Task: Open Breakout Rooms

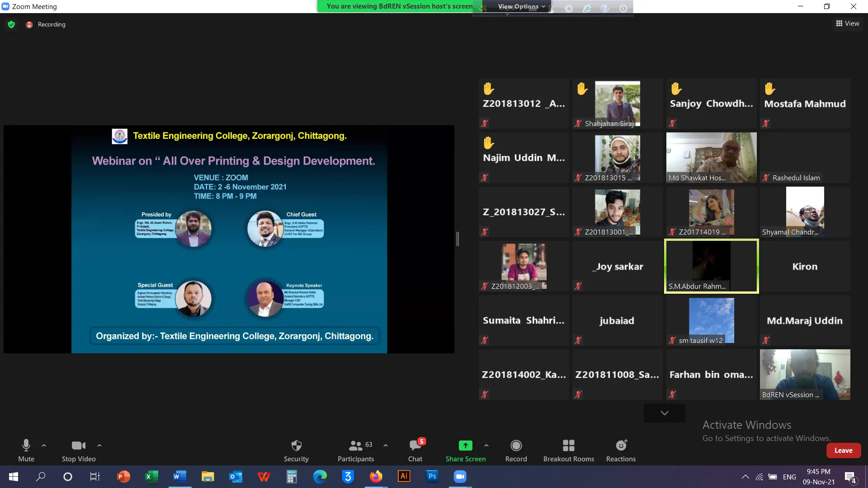Action: [569, 450]
